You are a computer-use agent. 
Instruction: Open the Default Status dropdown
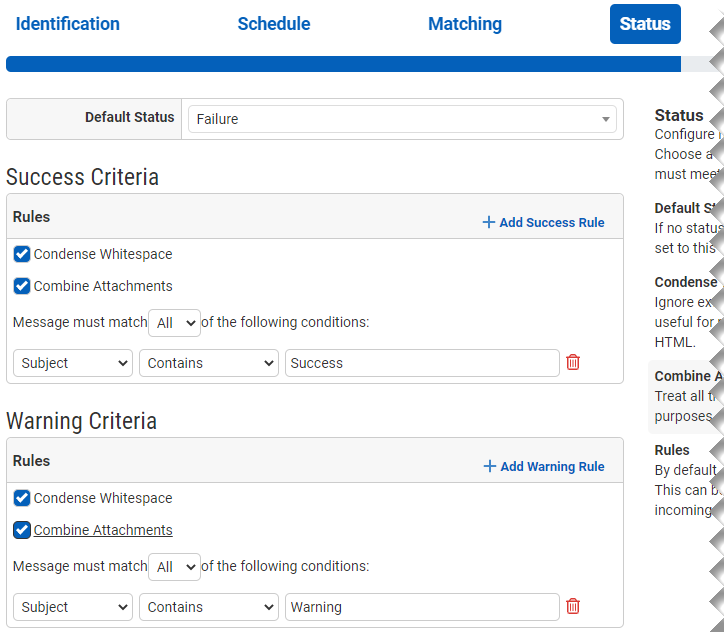pos(402,119)
